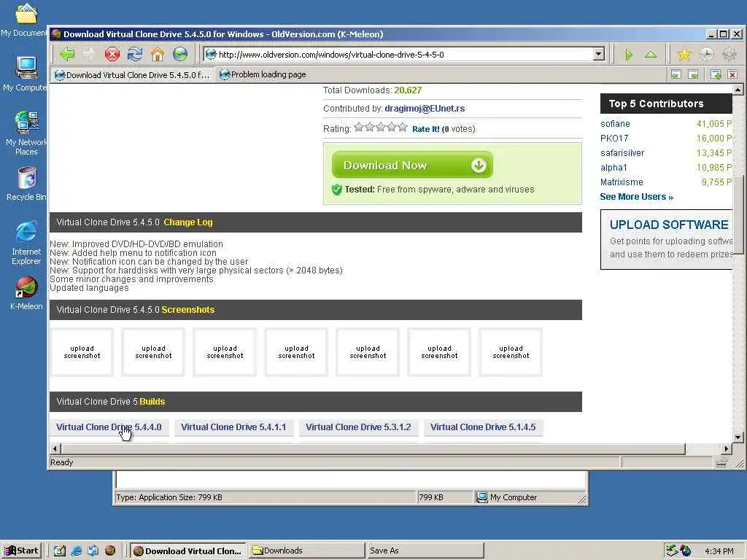The height and width of the screenshot is (560, 747).
Task: Open My Documents desktop icon
Action: click(x=26, y=20)
